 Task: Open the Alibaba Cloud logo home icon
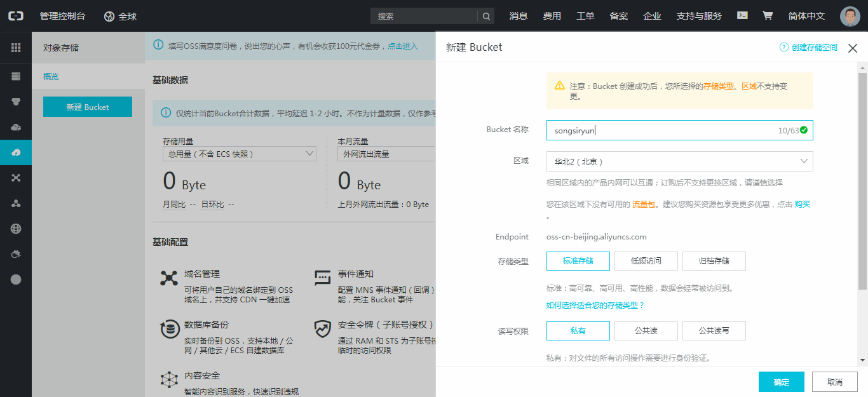pyautogui.click(x=15, y=15)
